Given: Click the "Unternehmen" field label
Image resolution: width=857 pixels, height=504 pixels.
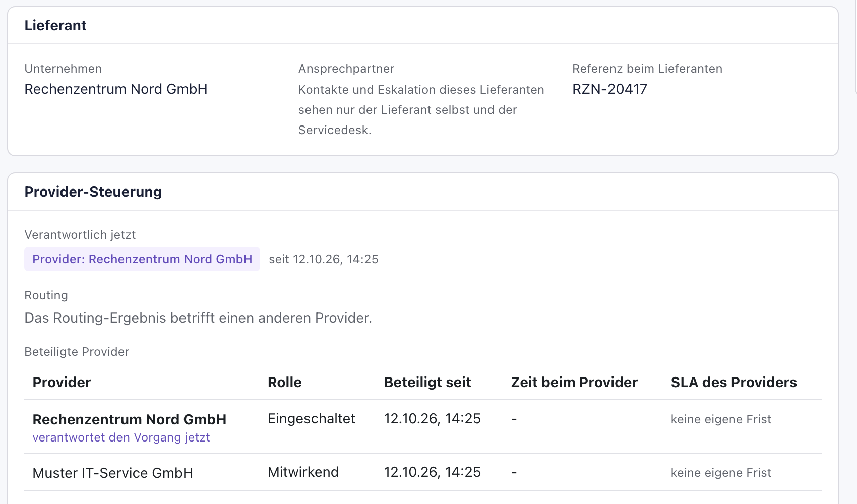Looking at the screenshot, I should tap(63, 69).
